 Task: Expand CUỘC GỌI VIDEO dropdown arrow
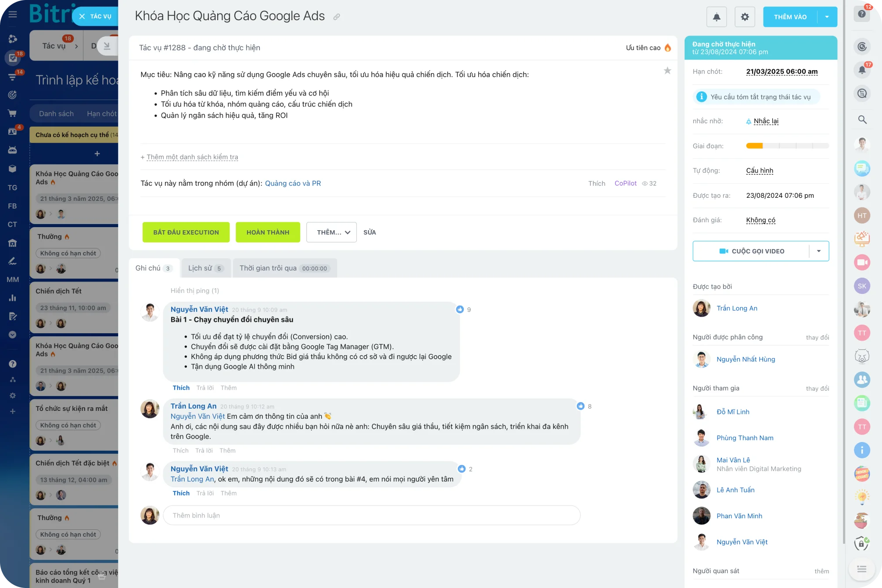(819, 251)
